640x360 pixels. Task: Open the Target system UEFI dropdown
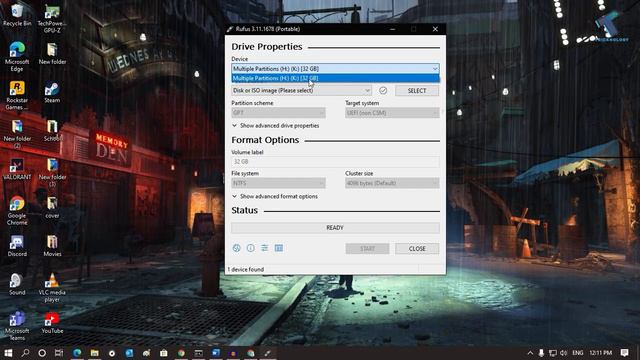[392, 112]
